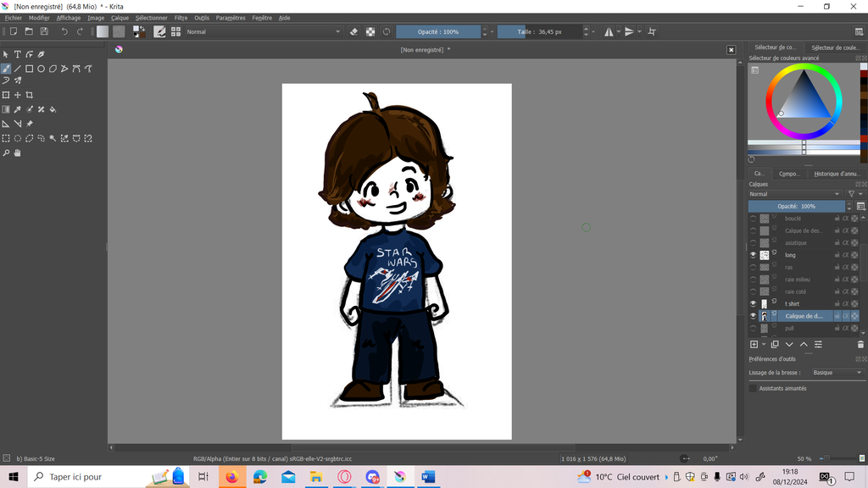Viewport: 868px width, 488px height.
Task: Click the brush Opacité slider
Action: [438, 31]
